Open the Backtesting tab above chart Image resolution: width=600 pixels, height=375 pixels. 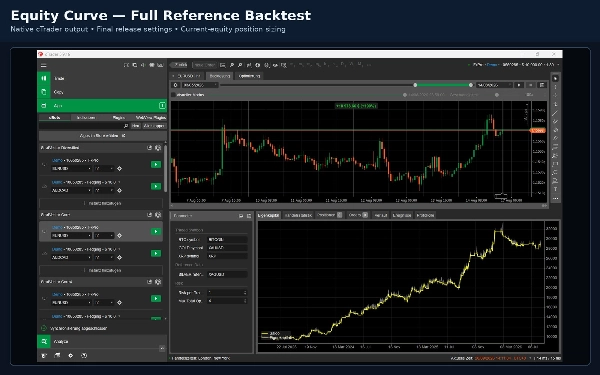point(220,76)
